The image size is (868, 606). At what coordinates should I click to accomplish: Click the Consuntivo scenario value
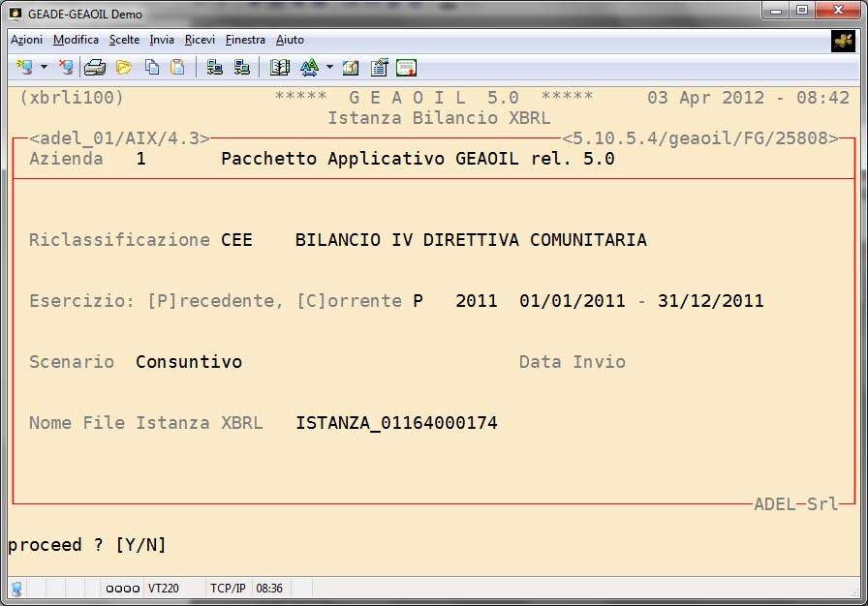[189, 362]
